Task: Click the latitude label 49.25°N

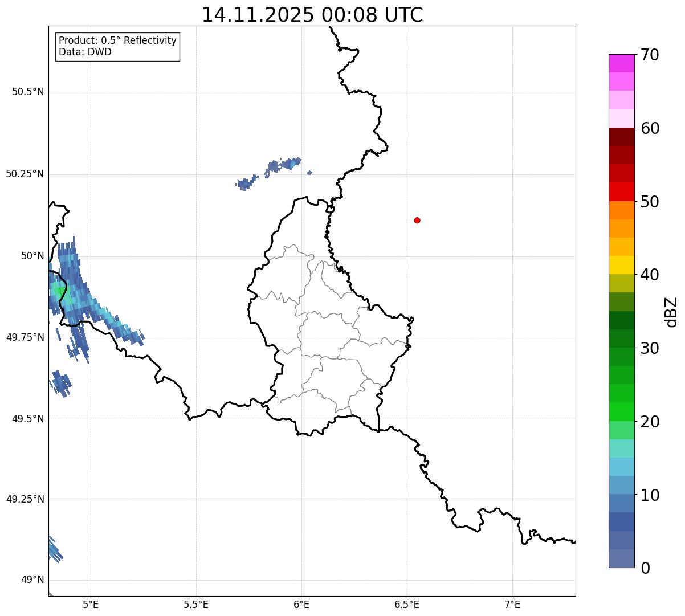Action: tap(25, 499)
